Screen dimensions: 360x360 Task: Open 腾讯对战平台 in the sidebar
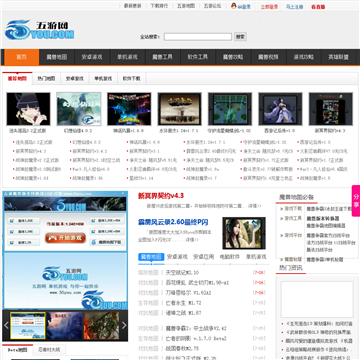pos(319,250)
